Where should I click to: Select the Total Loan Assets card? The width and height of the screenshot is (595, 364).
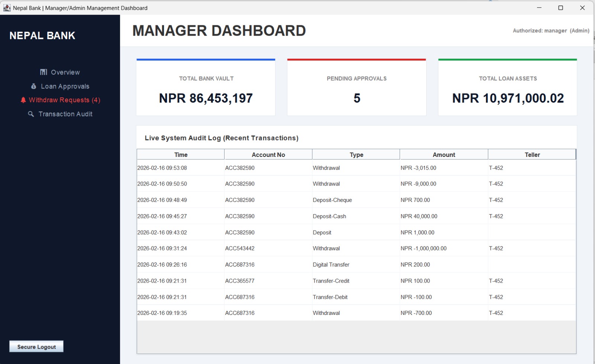508,87
